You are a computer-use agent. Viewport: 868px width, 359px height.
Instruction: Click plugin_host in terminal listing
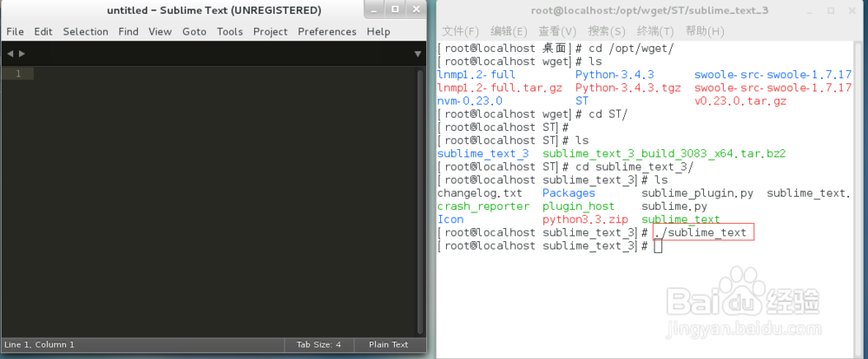point(578,206)
